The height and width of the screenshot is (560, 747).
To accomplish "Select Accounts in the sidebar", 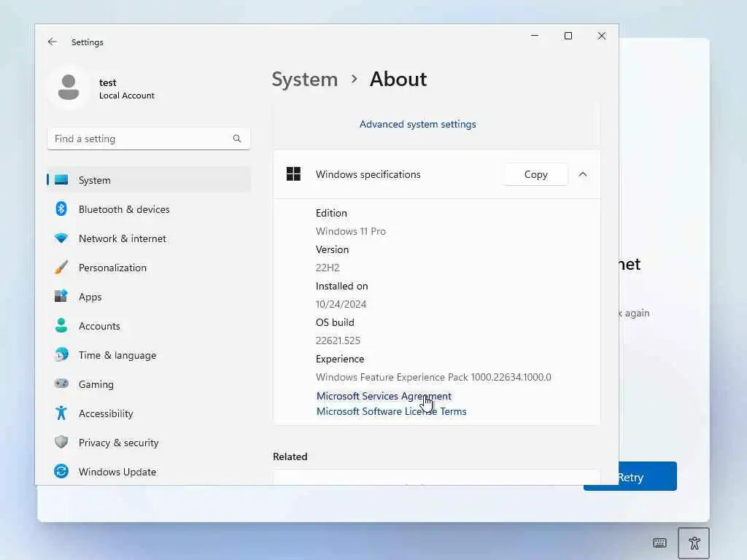I will tap(149, 326).
